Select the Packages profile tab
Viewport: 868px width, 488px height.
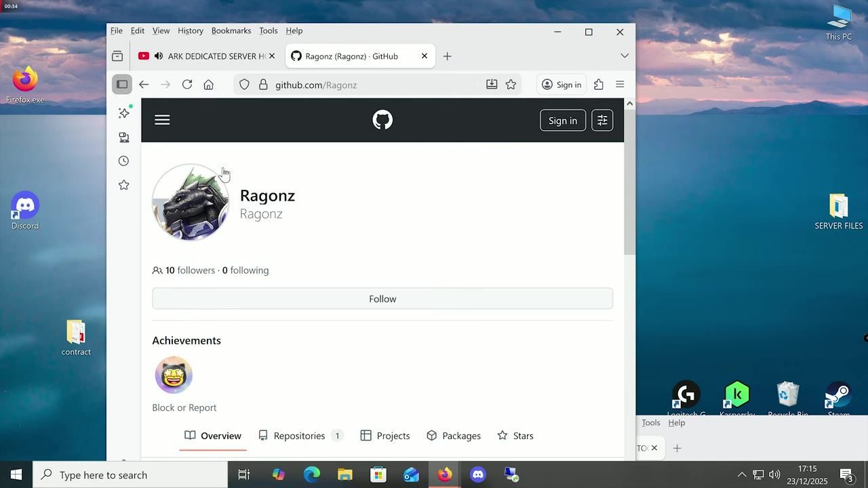point(454,436)
